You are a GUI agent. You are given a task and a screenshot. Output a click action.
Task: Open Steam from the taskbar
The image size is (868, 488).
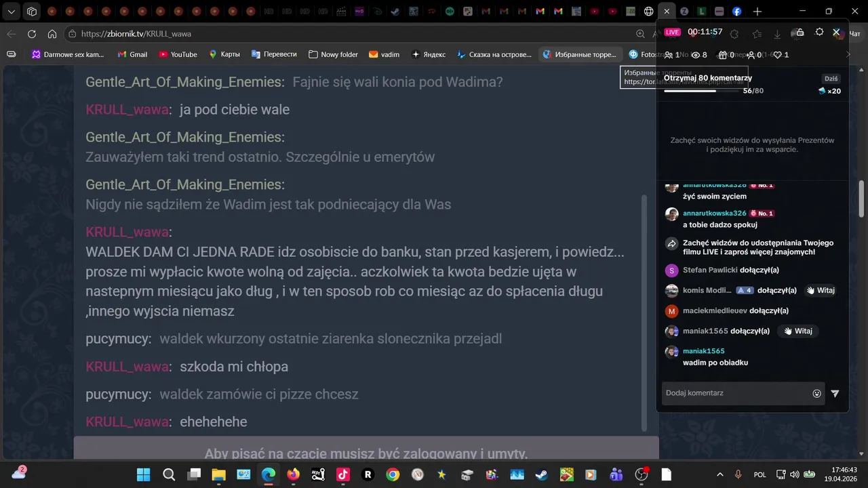[x=542, y=474]
